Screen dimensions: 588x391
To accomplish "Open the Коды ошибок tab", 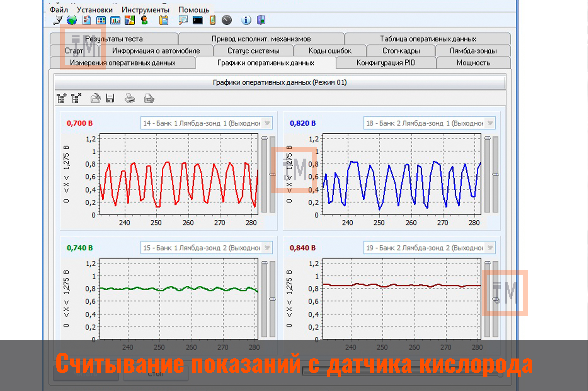I will 330,51.
